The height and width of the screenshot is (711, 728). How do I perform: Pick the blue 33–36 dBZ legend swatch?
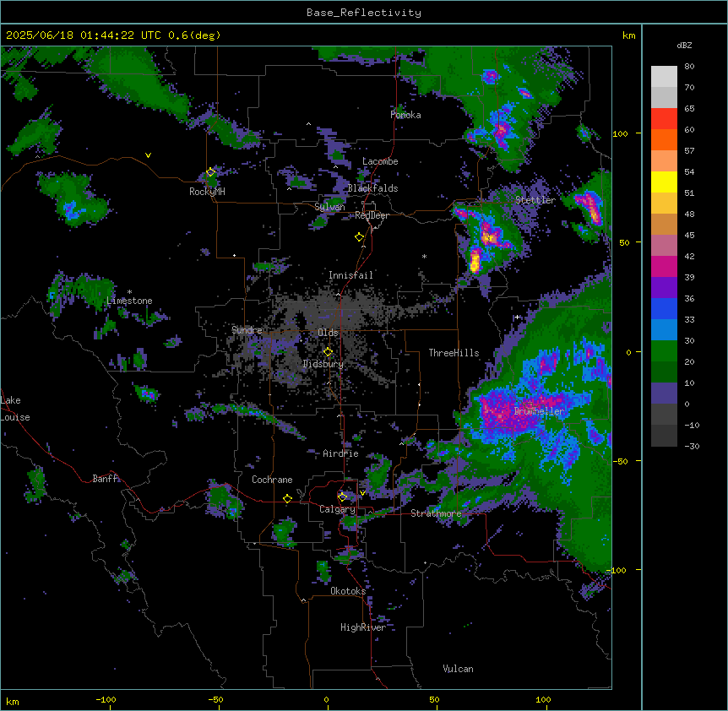coord(664,308)
